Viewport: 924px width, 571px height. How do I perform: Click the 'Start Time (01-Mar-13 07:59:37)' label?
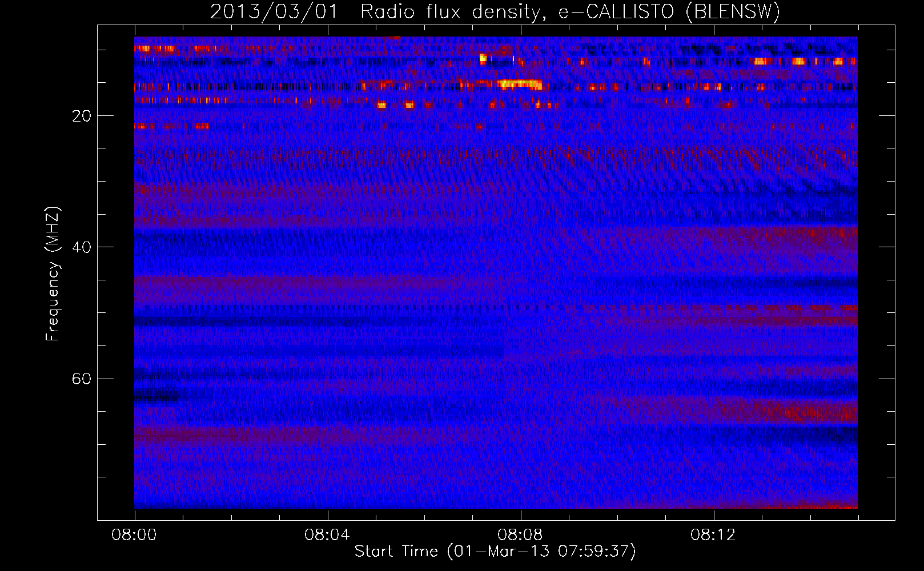pyautogui.click(x=495, y=551)
